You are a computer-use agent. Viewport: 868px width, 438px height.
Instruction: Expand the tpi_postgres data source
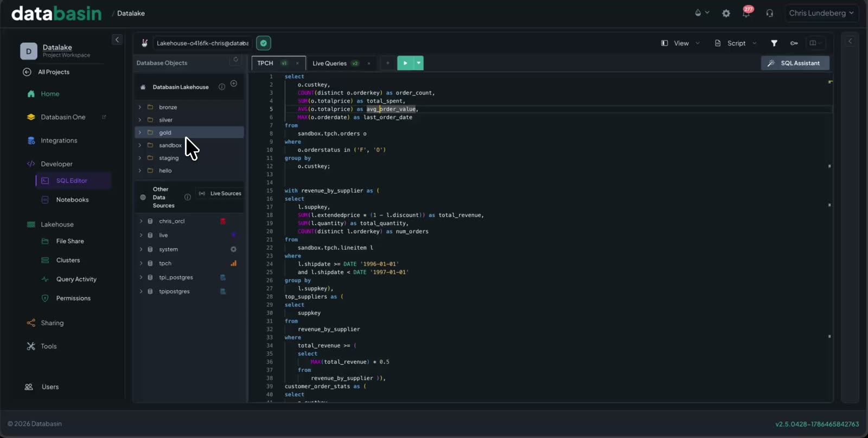pyautogui.click(x=141, y=278)
